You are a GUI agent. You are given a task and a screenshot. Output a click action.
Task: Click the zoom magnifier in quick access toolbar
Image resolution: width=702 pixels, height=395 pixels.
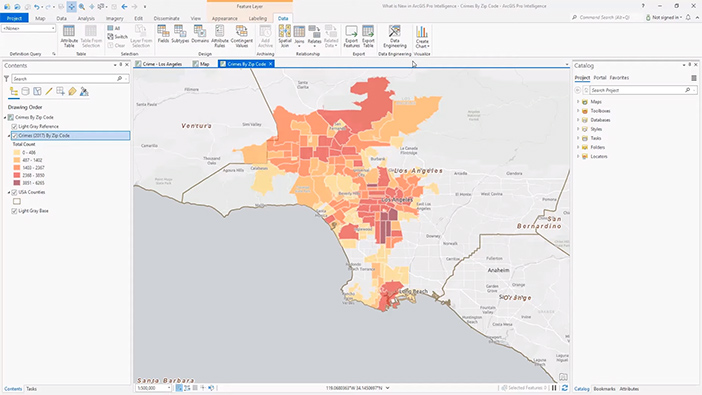(x=82, y=6)
